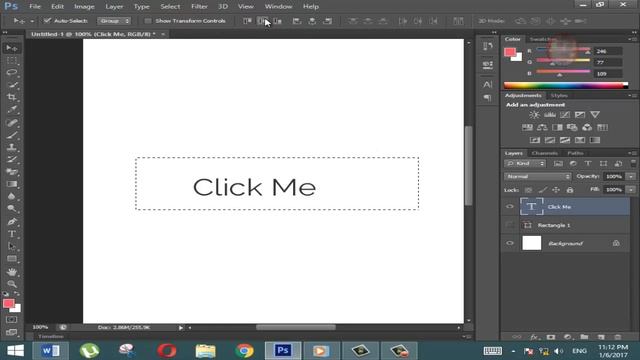Click the zoom percentage field in the status bar

click(x=41, y=327)
